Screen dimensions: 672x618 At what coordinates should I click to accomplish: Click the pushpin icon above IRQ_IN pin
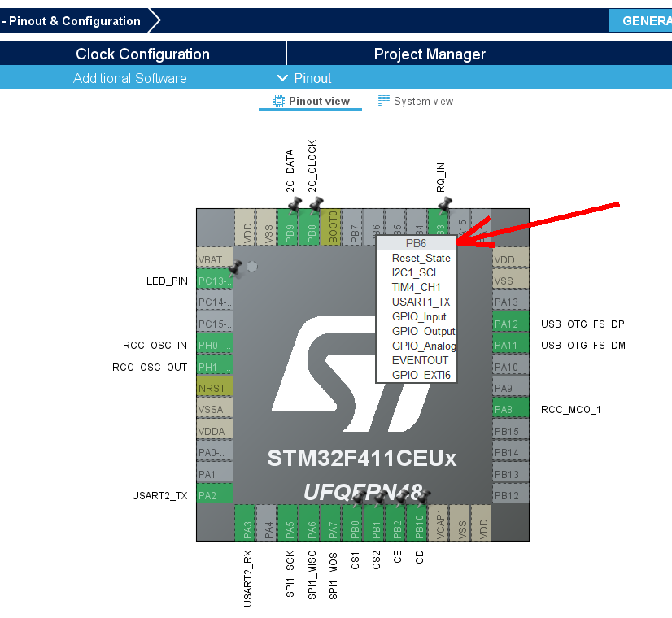point(445,205)
